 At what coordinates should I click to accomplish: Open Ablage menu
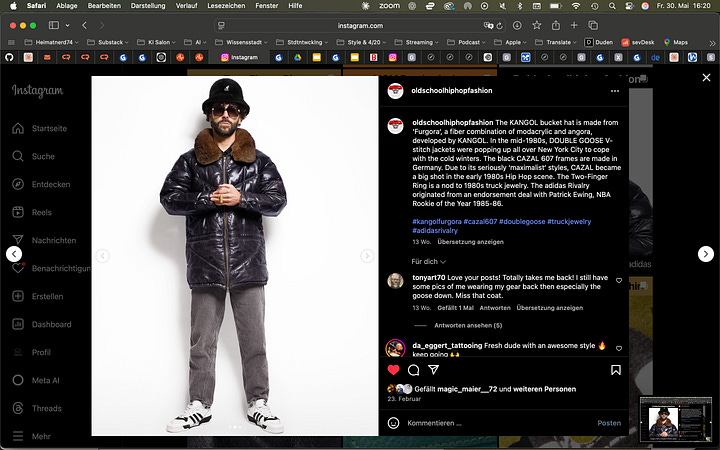click(67, 6)
